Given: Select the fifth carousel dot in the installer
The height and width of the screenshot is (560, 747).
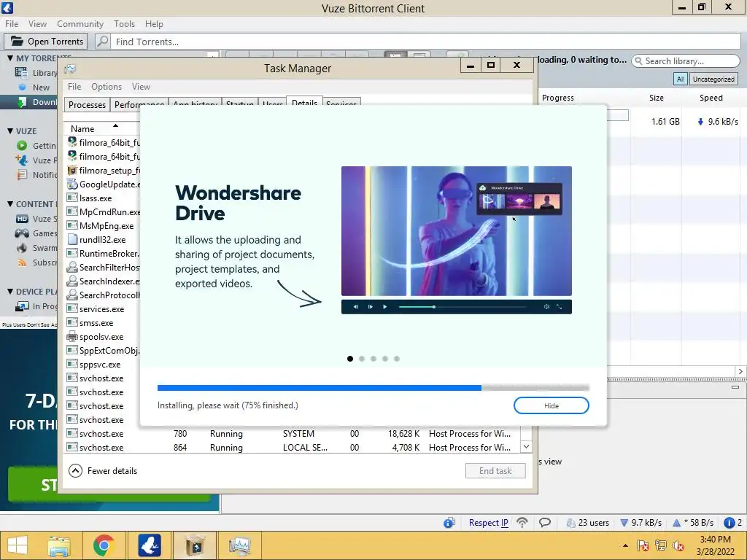Looking at the screenshot, I should point(397,359).
